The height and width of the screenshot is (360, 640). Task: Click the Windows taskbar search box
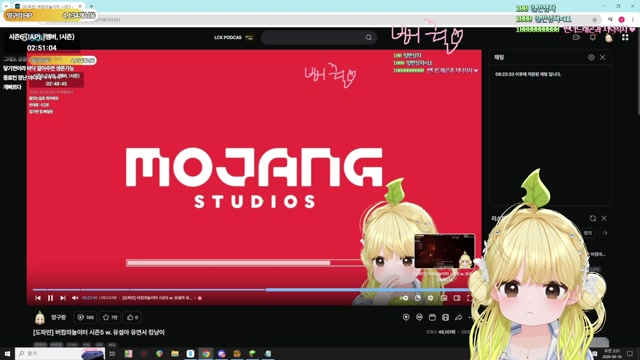pos(60,353)
